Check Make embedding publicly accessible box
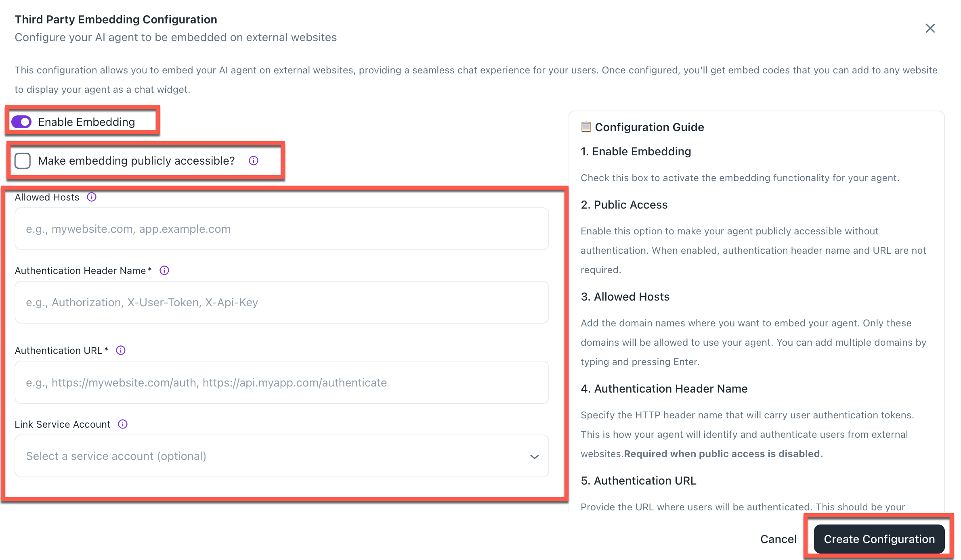Image resolution: width=961 pixels, height=560 pixels. click(23, 161)
